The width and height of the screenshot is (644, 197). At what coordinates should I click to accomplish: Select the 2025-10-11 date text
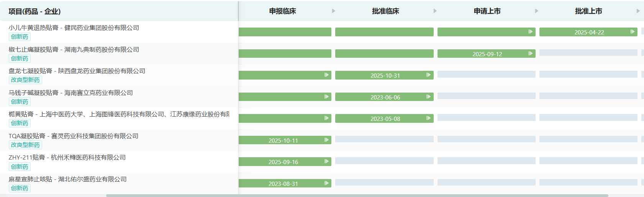tap(283, 140)
